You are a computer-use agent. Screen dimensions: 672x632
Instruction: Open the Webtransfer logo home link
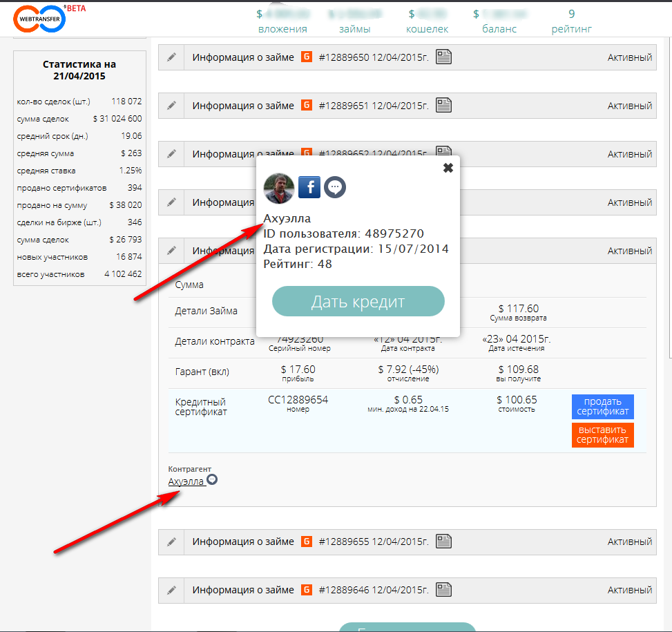point(40,19)
